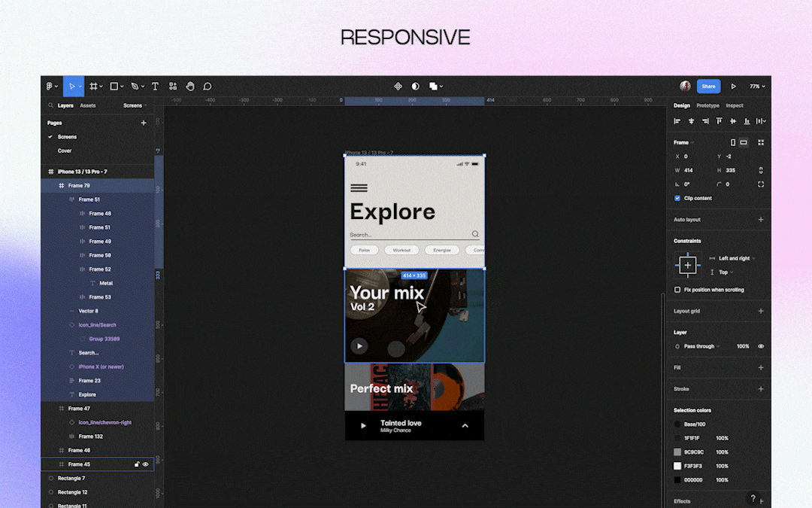Click the Present play icon
Viewport: 812px width, 508px height.
coord(733,87)
